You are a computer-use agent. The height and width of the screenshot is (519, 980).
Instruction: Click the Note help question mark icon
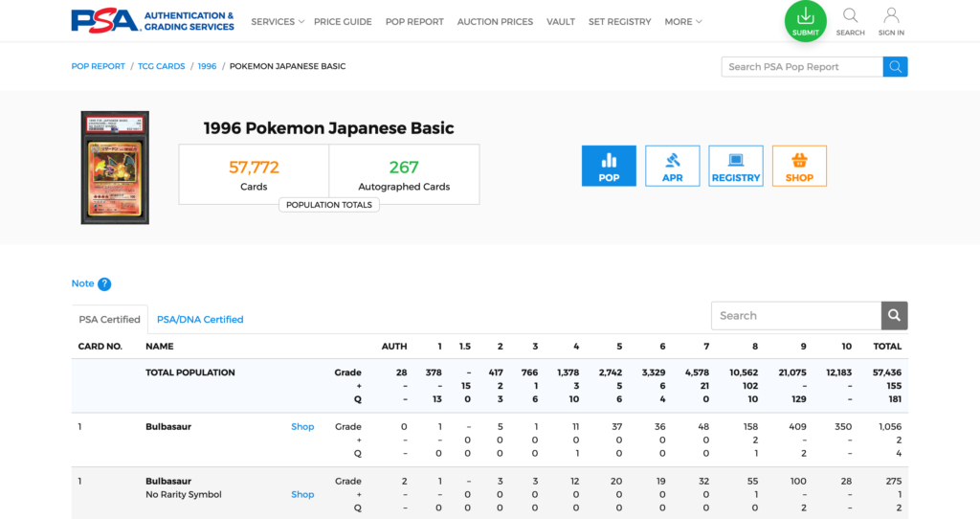(x=104, y=283)
